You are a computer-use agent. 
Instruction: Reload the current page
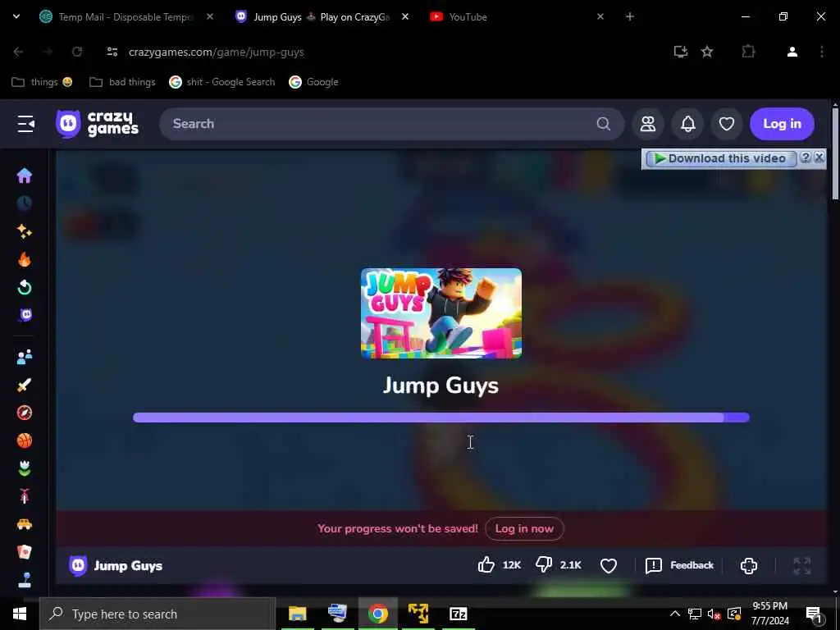point(77,52)
